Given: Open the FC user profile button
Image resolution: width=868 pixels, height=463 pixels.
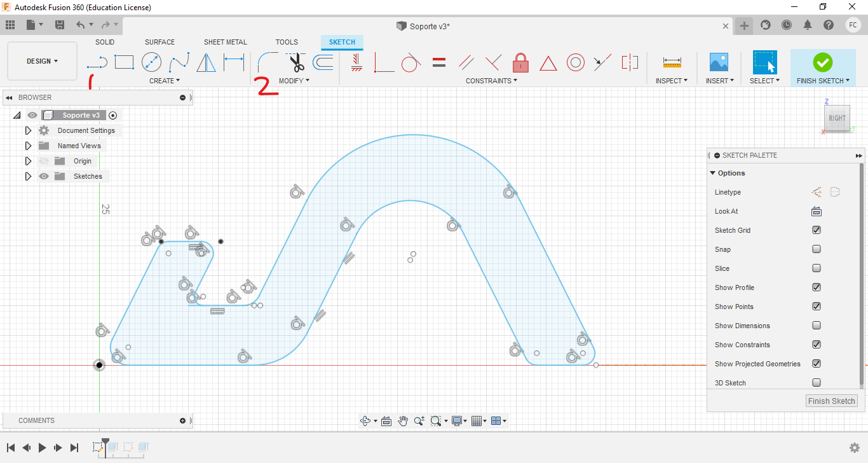Looking at the screenshot, I should coord(853,25).
